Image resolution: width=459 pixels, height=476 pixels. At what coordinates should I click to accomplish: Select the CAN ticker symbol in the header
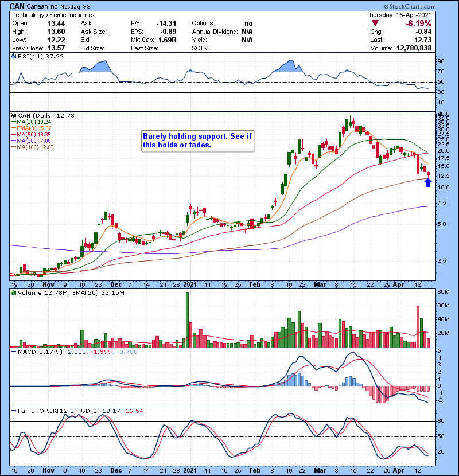(x=17, y=6)
